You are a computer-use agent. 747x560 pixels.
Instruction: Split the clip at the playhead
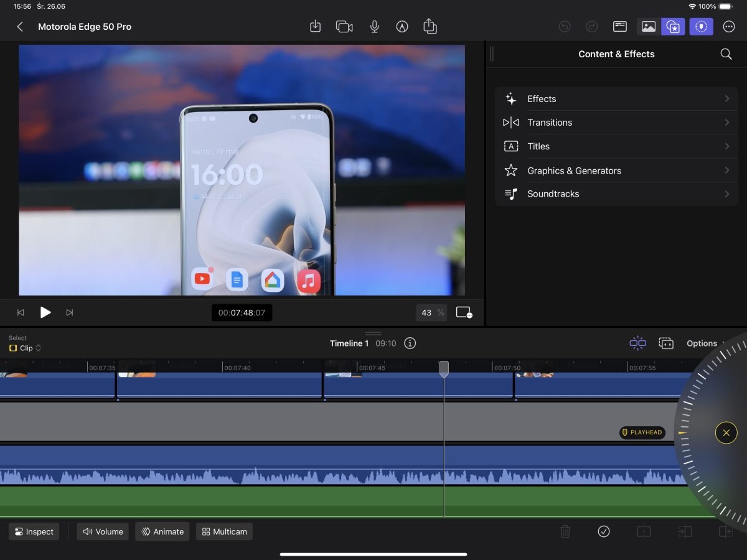pyautogui.click(x=644, y=531)
